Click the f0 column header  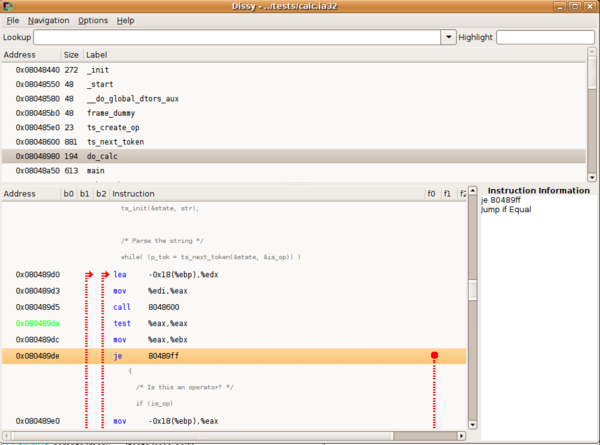431,194
